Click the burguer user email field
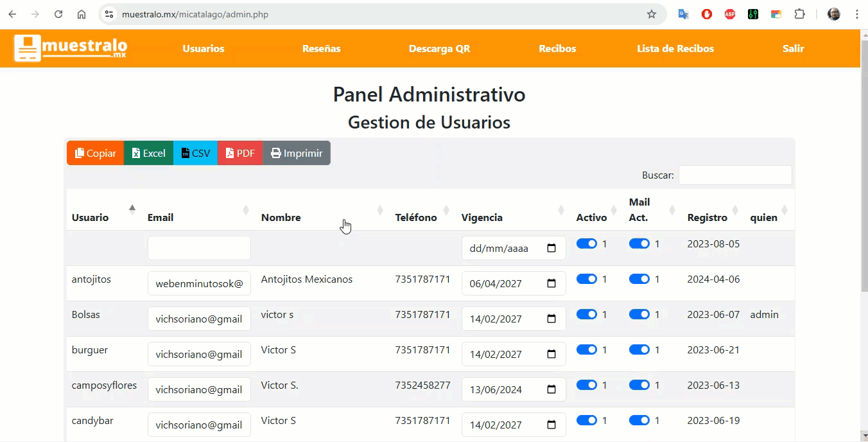868x442 pixels. [x=199, y=354]
